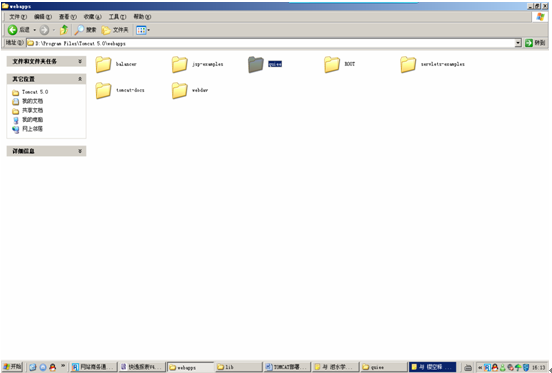
Task: Click the taskbar clock showing 16:13
Action: [x=538, y=368]
